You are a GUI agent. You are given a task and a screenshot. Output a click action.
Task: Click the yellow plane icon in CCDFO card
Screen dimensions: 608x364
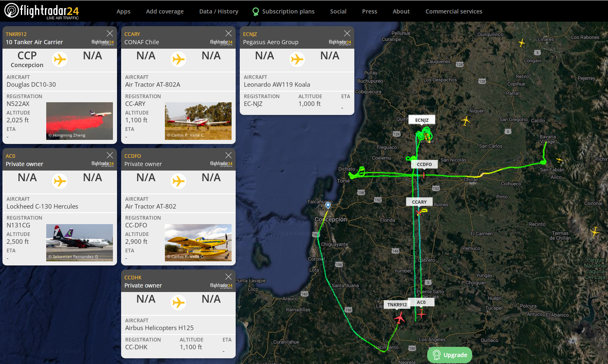point(178,181)
